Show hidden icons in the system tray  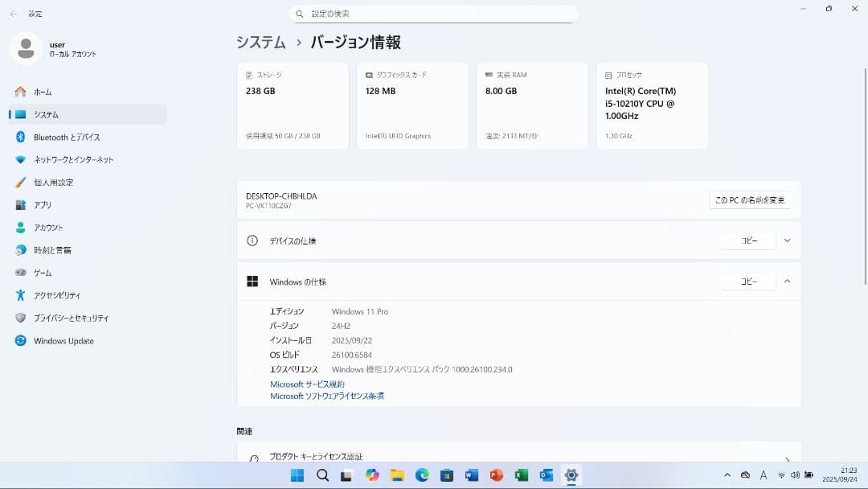pos(727,475)
